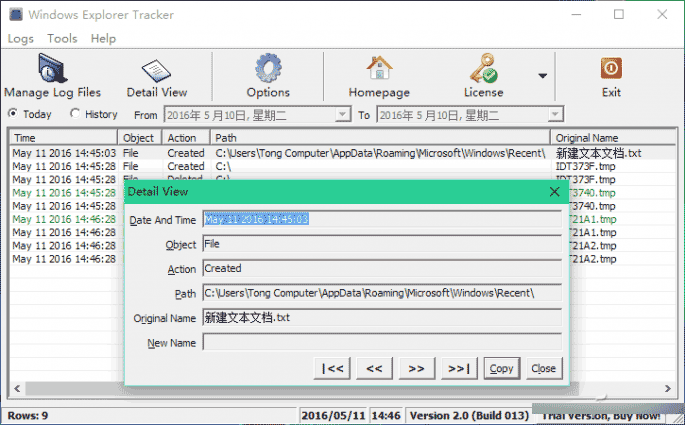Click the Detail View toolbar icon
685x425 pixels.
[157, 75]
